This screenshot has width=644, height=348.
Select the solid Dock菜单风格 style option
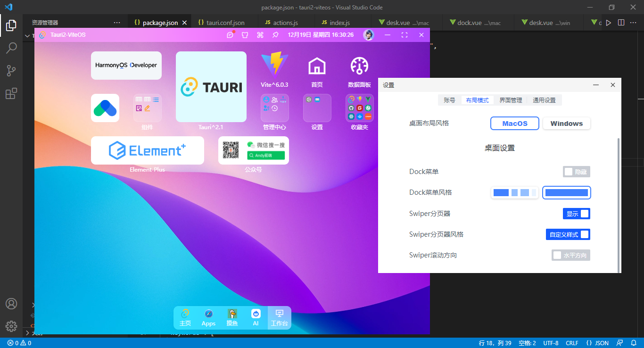[567, 192]
